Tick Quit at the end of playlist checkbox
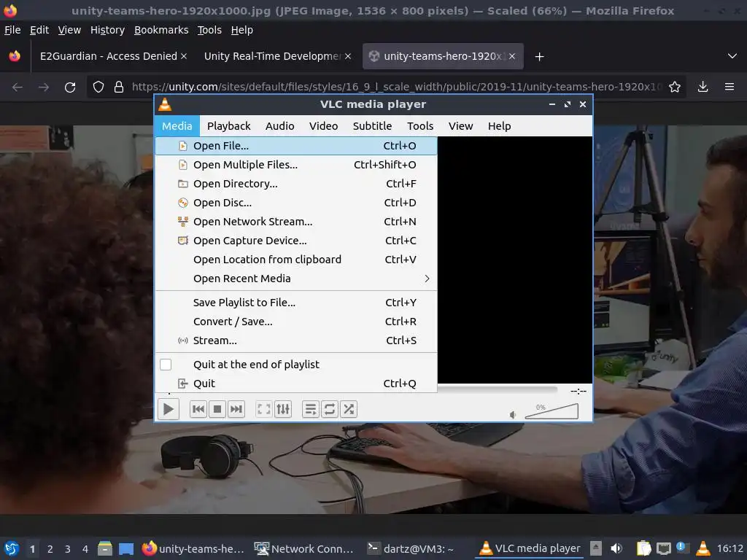 click(166, 365)
